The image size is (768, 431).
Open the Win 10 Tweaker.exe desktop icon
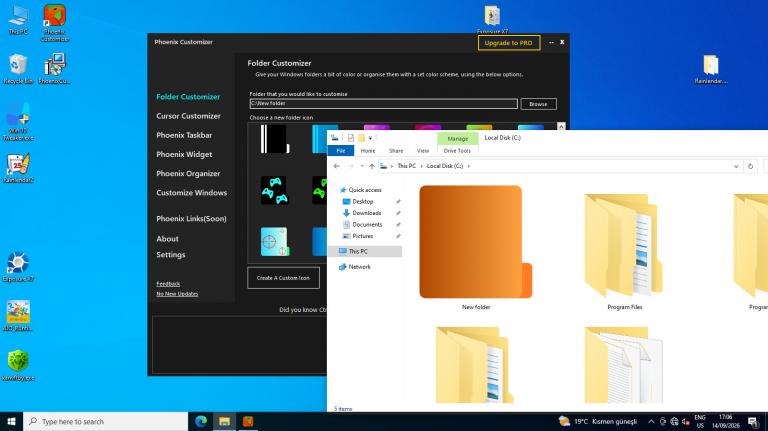click(x=18, y=121)
